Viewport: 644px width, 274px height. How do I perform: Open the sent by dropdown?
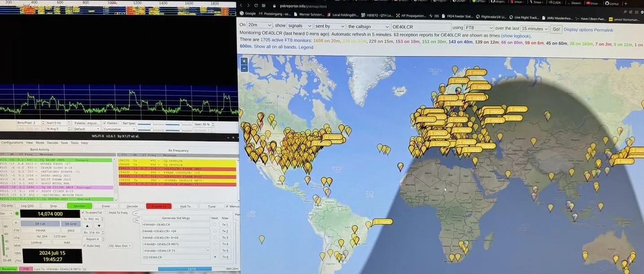point(329,27)
